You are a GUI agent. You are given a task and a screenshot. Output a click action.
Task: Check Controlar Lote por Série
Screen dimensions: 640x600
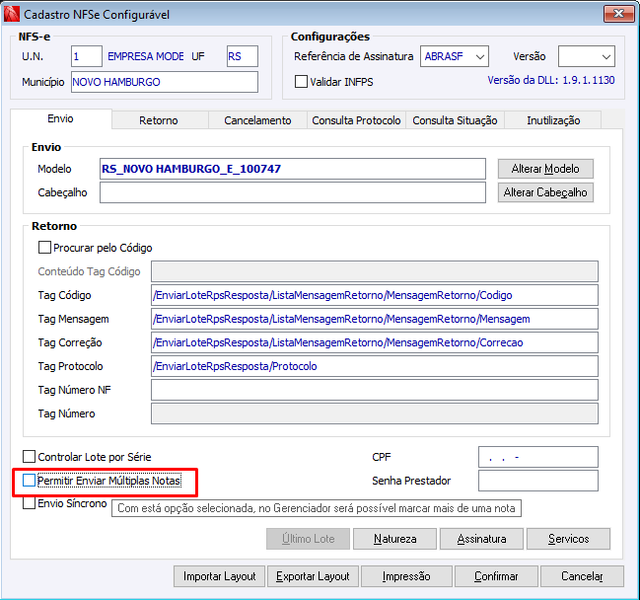point(29,456)
